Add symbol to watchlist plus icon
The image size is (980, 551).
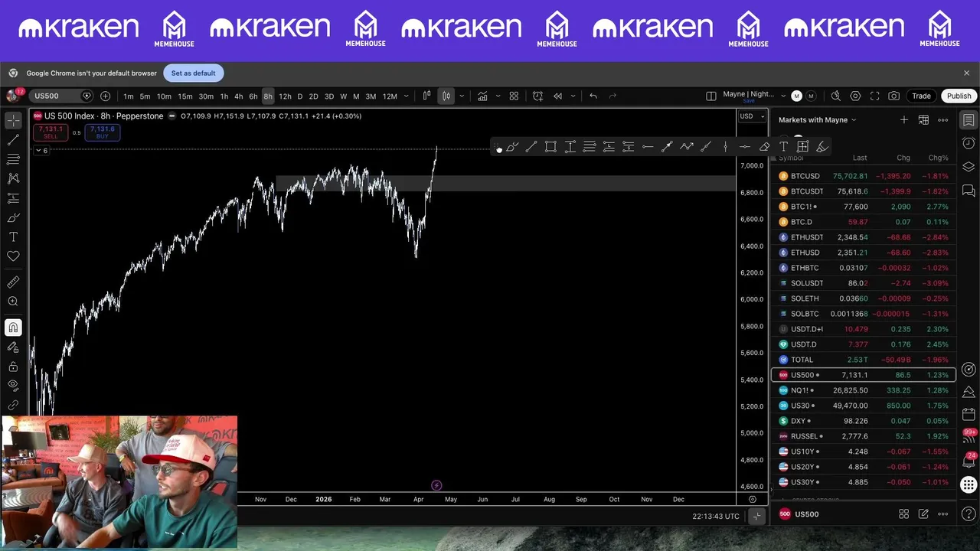[x=904, y=120]
